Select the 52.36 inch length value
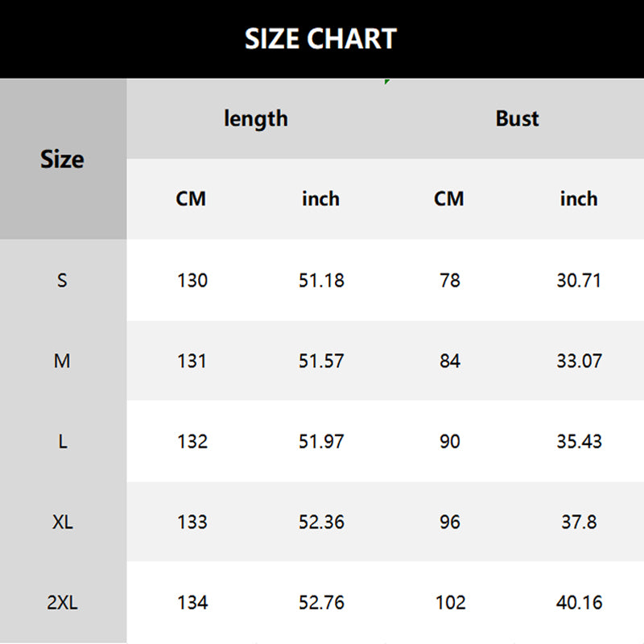 point(321,522)
